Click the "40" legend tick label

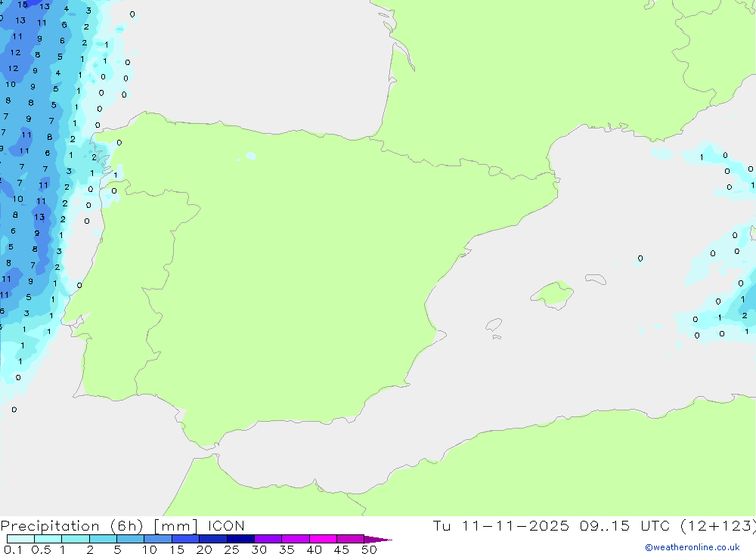(314, 549)
